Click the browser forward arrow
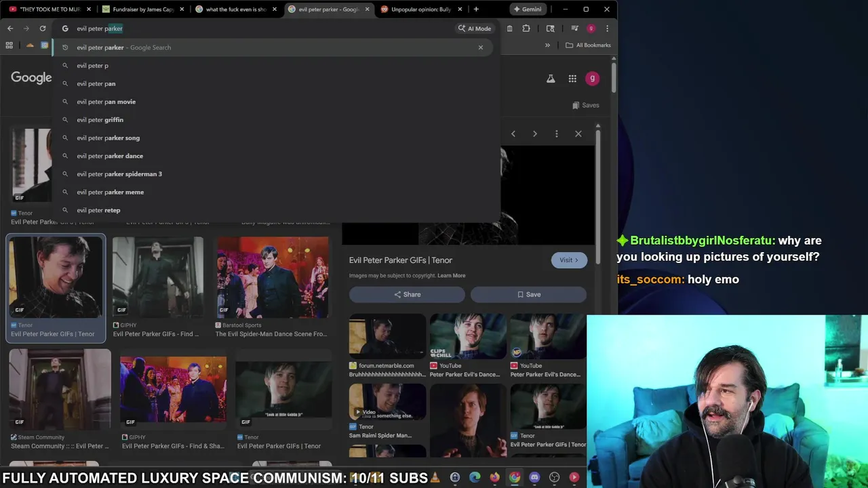The image size is (868, 488). pyautogui.click(x=26, y=28)
